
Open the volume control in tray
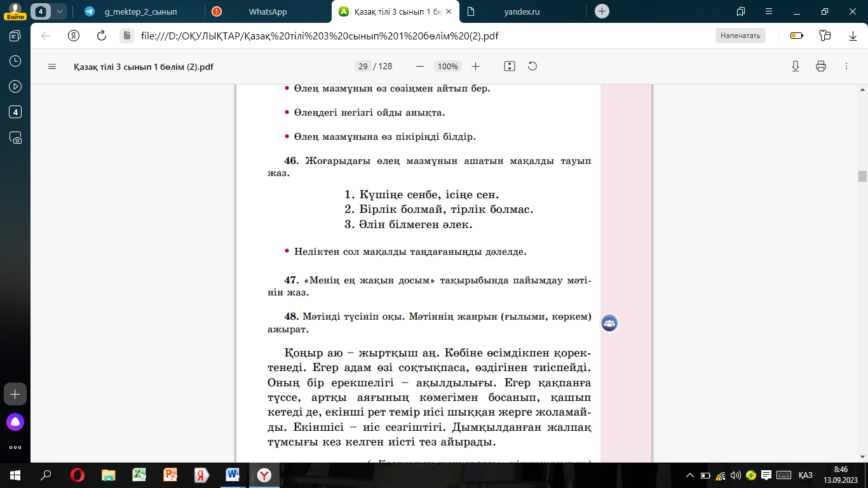(736, 475)
